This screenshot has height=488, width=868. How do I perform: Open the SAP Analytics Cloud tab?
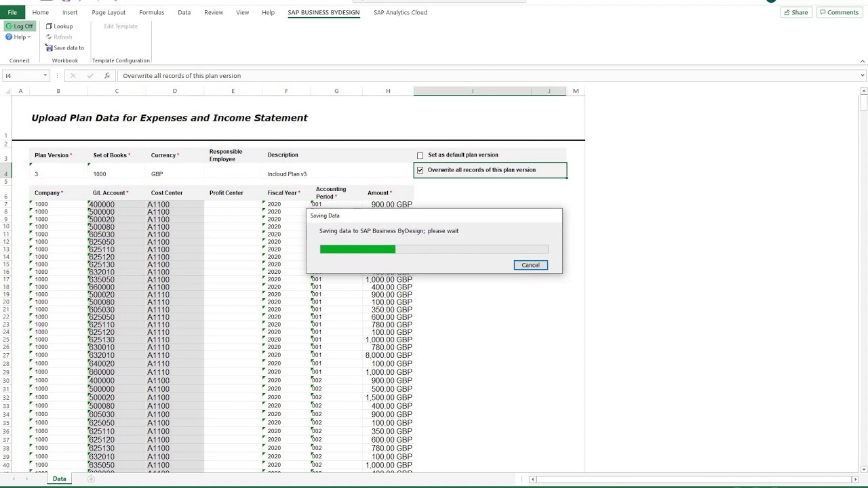pyautogui.click(x=400, y=12)
